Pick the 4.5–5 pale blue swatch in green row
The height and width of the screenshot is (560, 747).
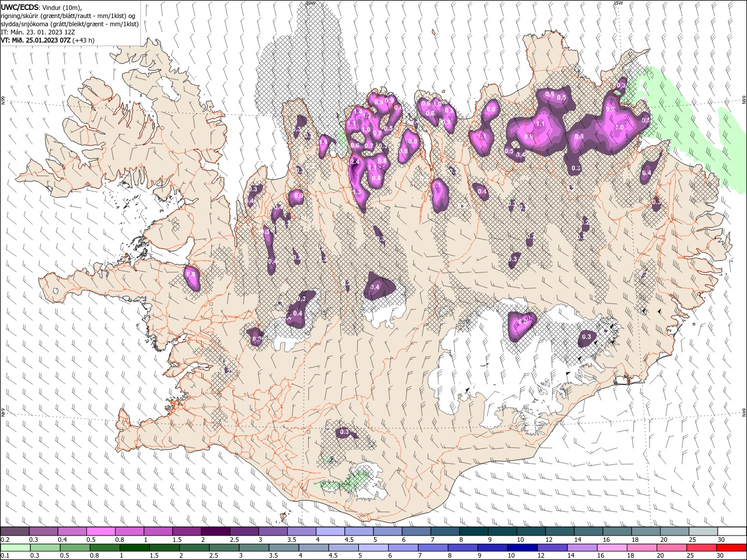coord(343,548)
